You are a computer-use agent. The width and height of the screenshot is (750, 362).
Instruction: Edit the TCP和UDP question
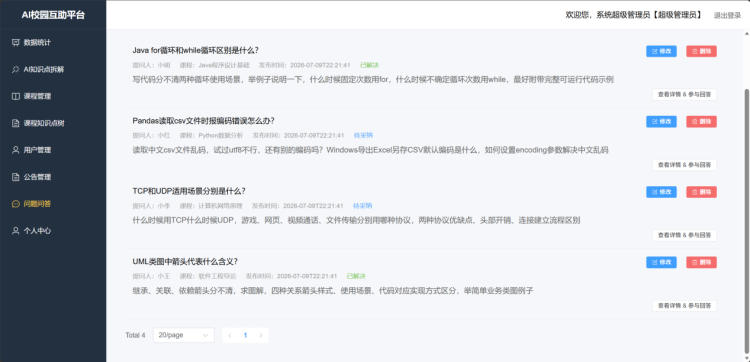(661, 192)
